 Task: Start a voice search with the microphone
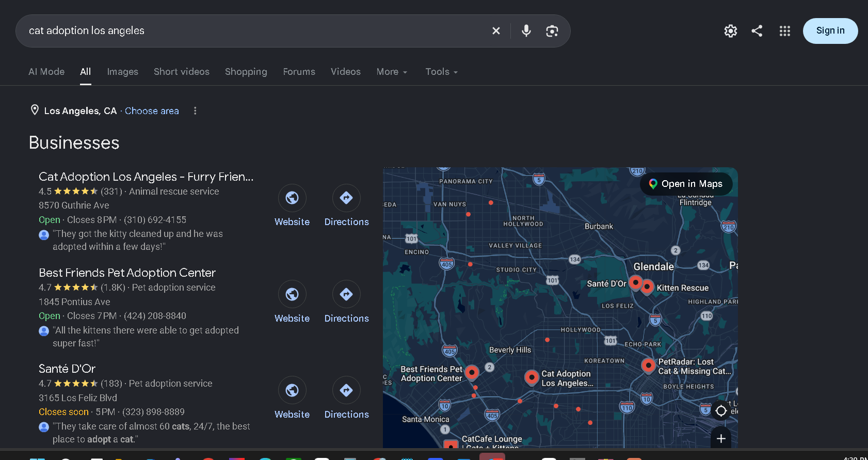[x=526, y=31]
